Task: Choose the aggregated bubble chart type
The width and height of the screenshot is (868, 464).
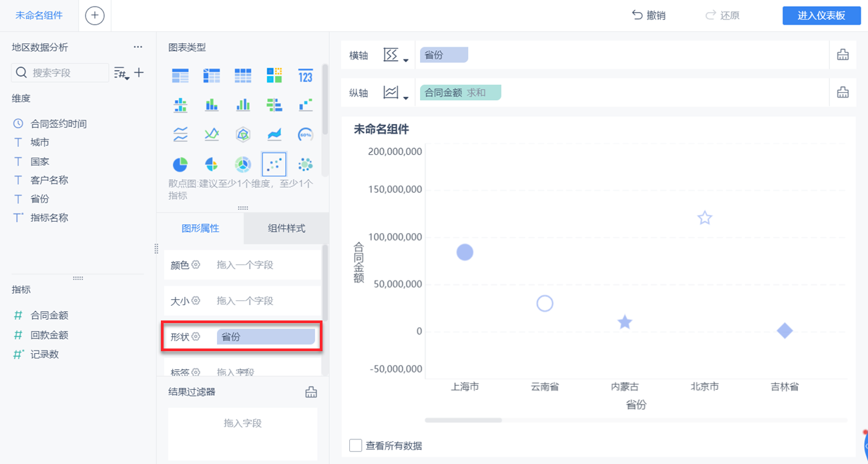Action: (306, 164)
